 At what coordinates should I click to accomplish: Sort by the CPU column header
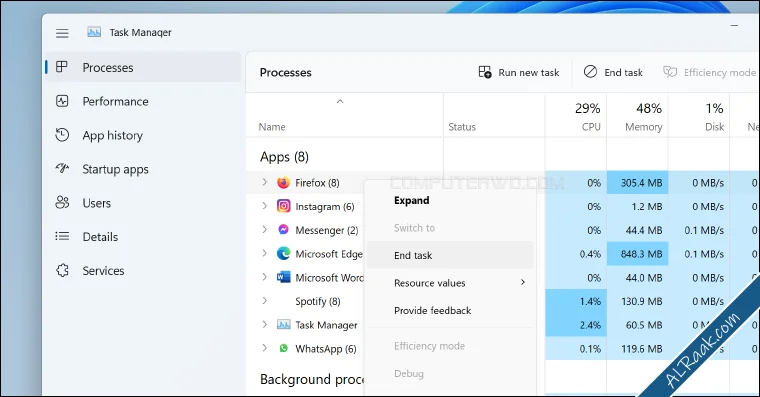[591, 127]
